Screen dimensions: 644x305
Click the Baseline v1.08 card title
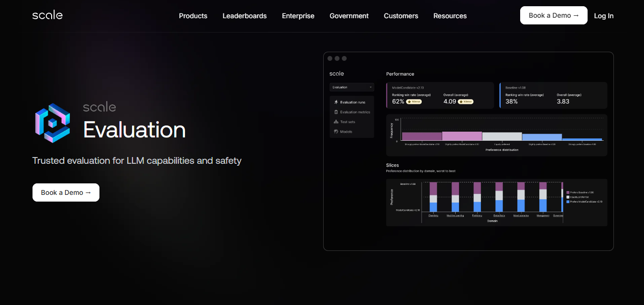[515, 88]
